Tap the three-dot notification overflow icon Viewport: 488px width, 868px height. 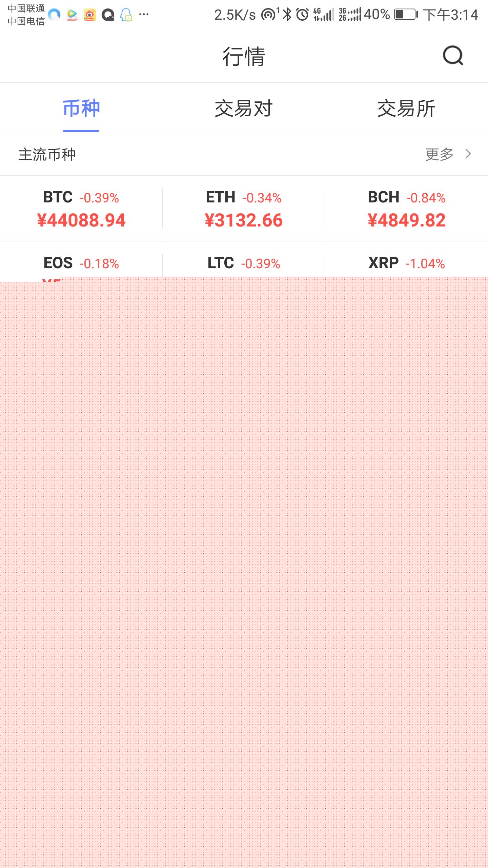144,15
